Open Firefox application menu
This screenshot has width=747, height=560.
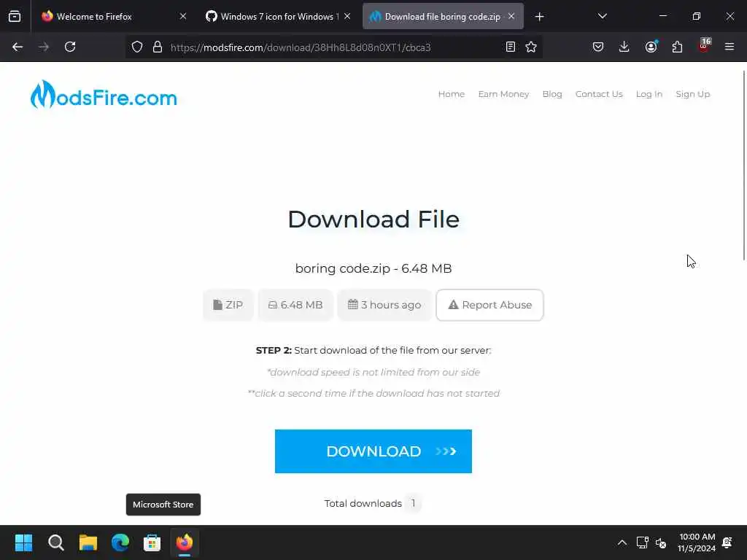(x=729, y=47)
